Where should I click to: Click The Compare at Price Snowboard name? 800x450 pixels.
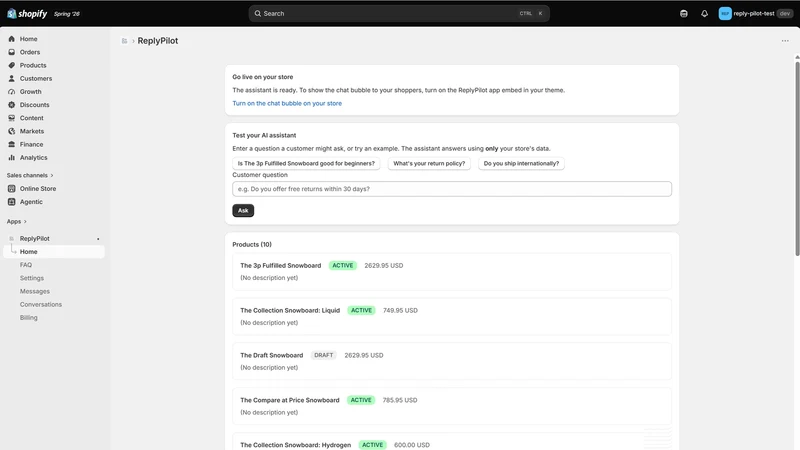290,400
